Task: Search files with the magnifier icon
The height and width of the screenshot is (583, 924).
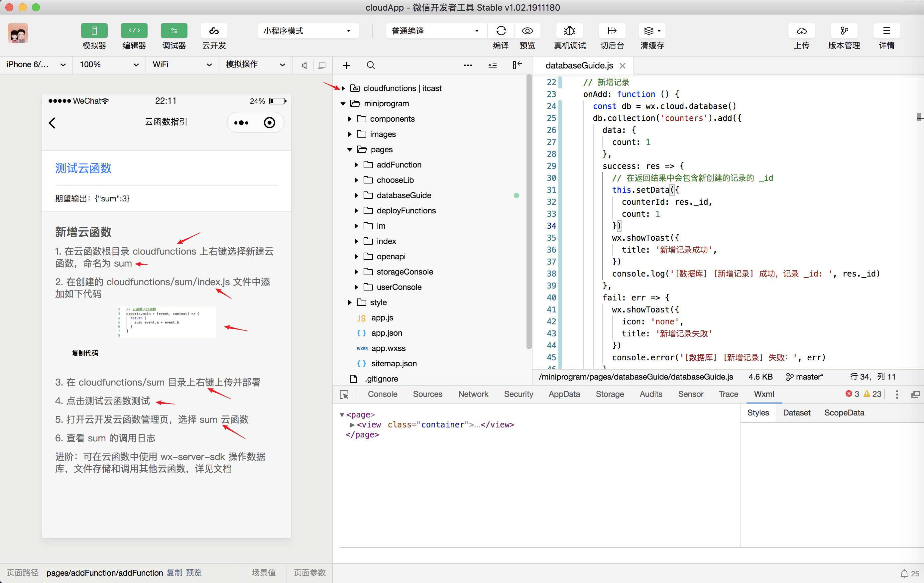Action: tap(371, 65)
